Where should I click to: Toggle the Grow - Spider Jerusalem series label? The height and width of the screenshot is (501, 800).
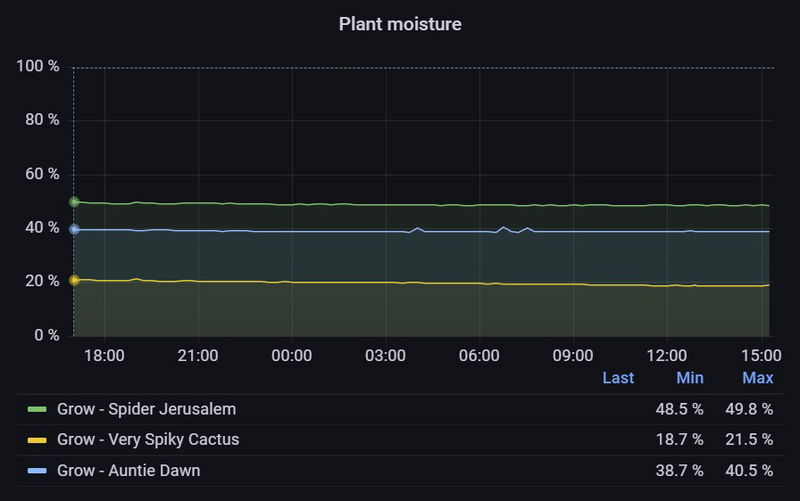click(146, 410)
